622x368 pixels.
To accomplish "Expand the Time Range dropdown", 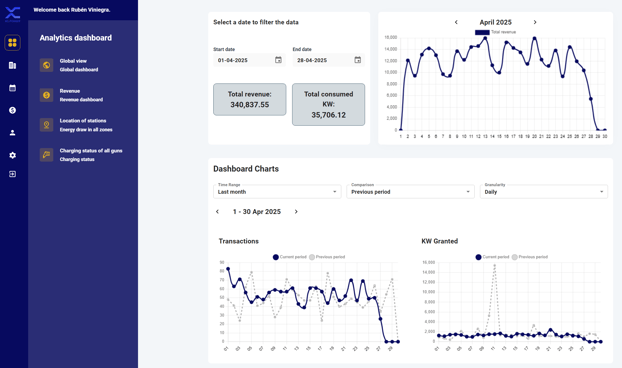I will pos(277,192).
